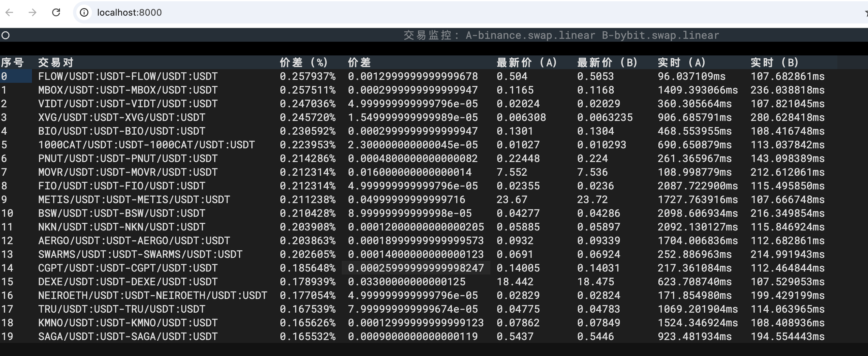Click the highlighted CGPT spread value cell
This screenshot has height=356, width=868.
tap(415, 268)
